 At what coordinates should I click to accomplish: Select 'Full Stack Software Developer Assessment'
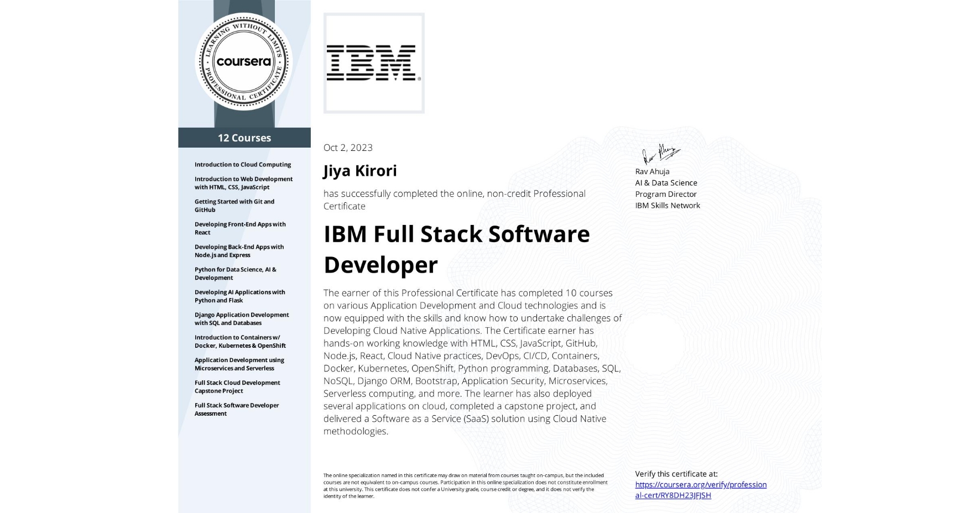(x=237, y=409)
